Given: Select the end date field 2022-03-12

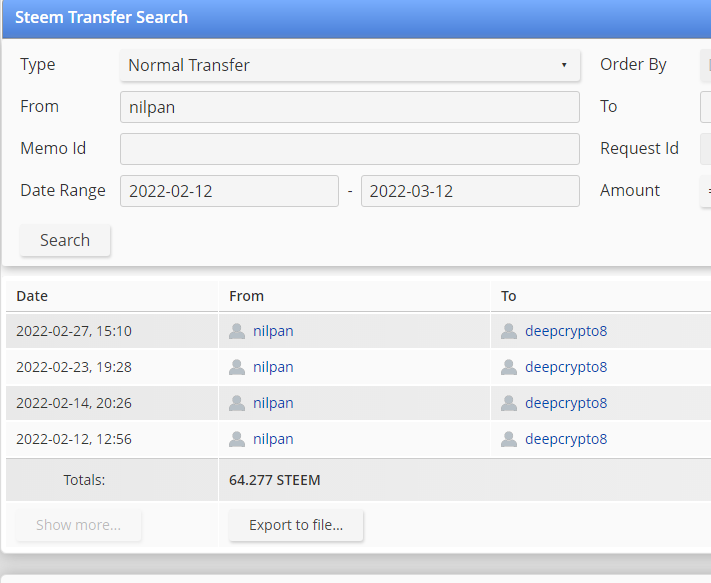Looking at the screenshot, I should pos(470,191).
